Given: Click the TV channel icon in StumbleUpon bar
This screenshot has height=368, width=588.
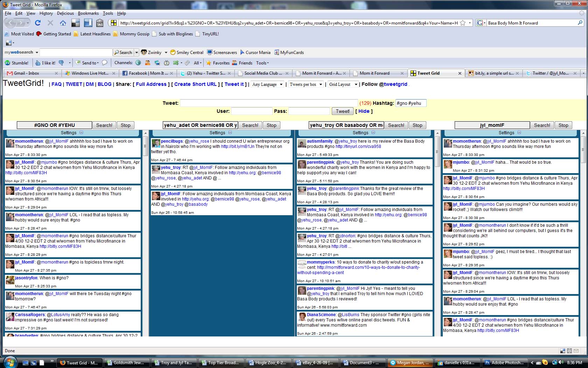Looking at the screenshot, I should click(x=167, y=63).
